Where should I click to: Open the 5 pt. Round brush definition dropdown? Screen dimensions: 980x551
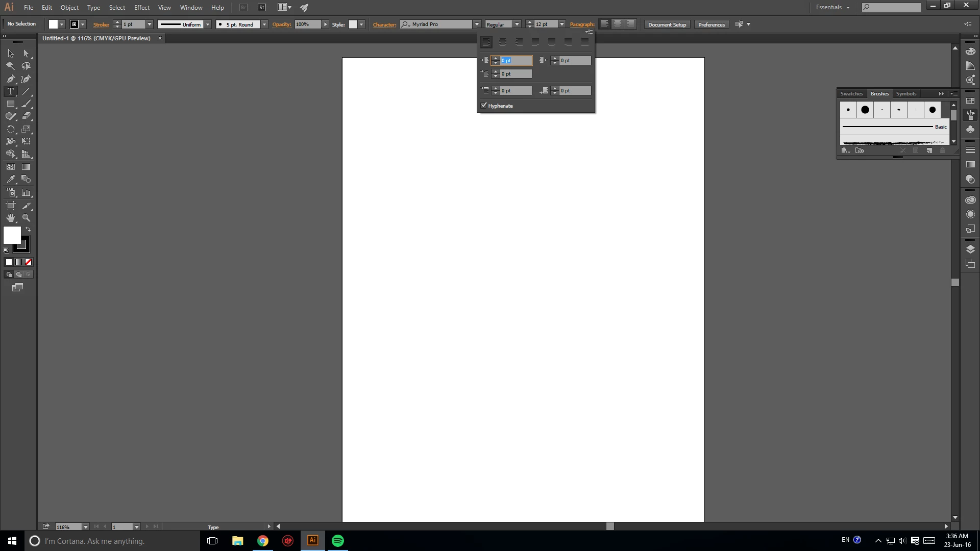[264, 24]
